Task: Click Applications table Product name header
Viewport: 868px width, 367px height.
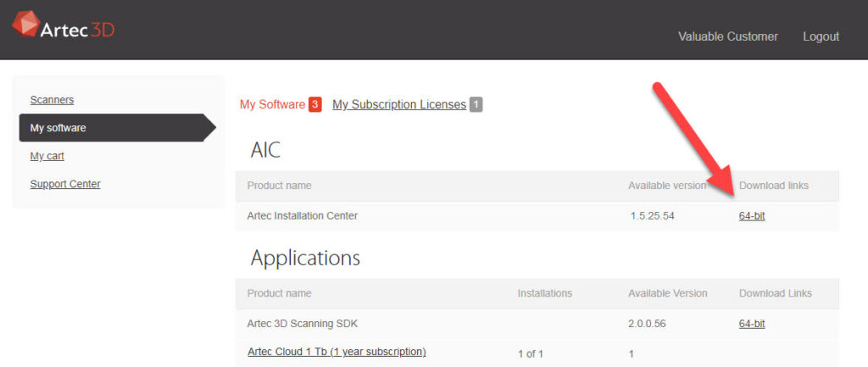Action: [x=279, y=293]
